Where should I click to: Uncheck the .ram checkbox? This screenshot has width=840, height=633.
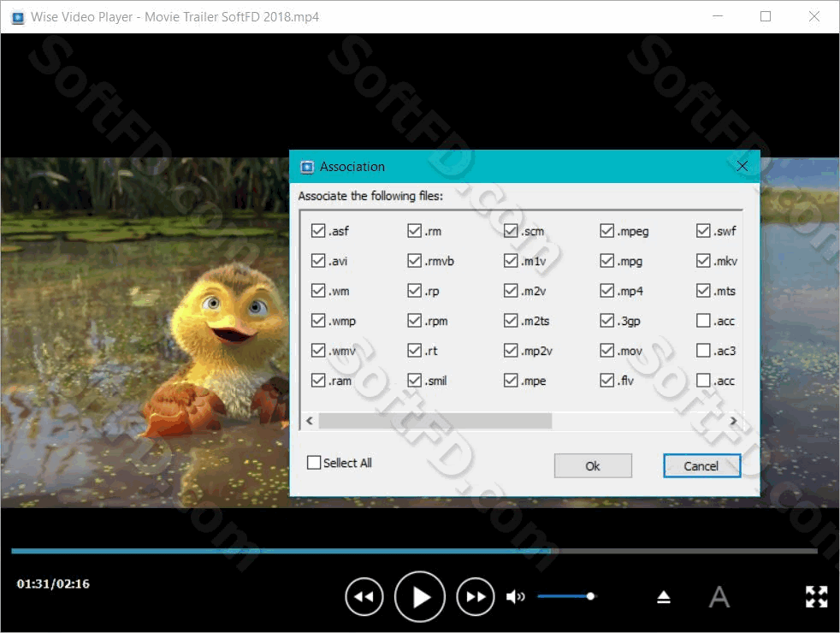click(318, 381)
